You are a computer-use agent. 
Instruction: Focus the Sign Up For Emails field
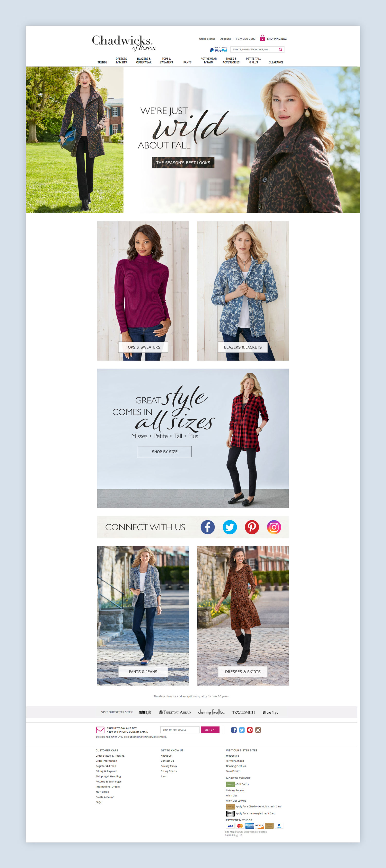180,730
